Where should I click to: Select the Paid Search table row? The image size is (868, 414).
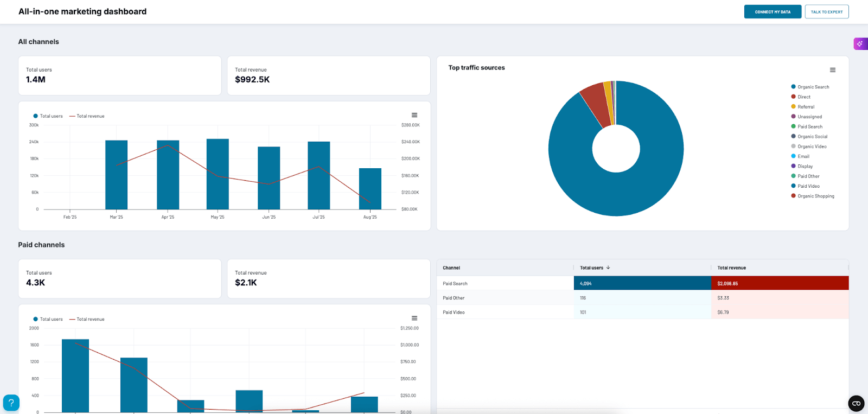[455, 283]
